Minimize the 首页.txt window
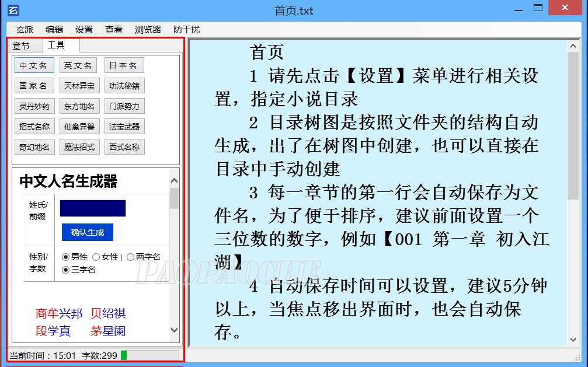 point(519,9)
